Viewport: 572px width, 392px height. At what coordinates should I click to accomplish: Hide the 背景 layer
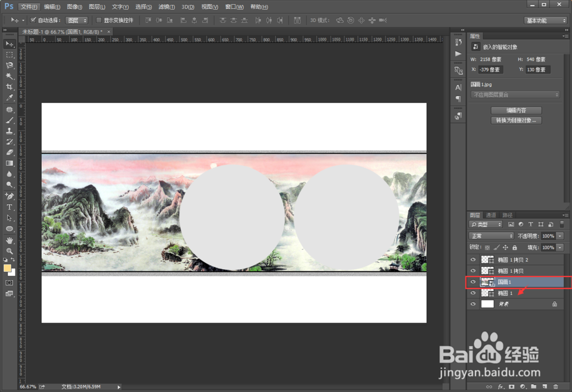point(473,304)
